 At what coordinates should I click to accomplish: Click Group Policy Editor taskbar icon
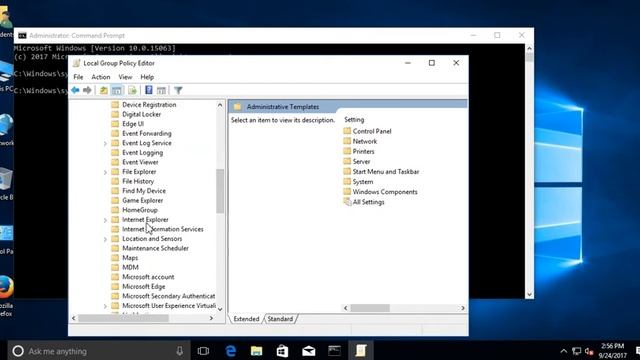(x=361, y=351)
